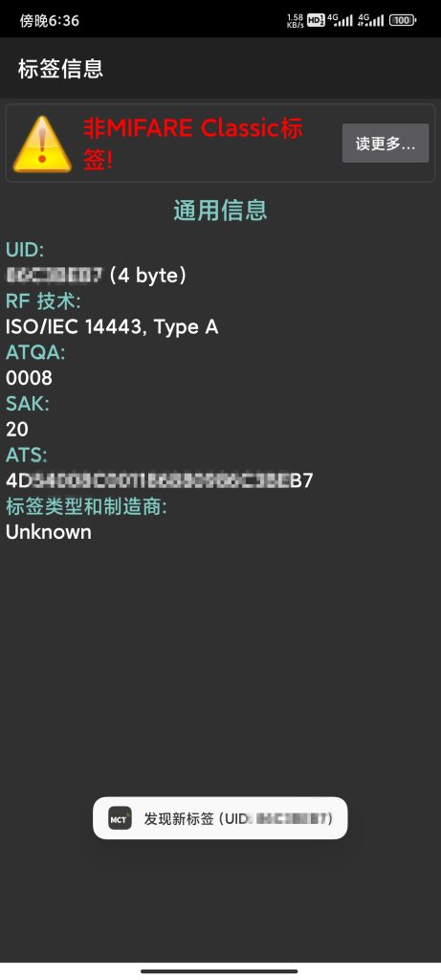Tap the Unknown tag type value

coord(49,532)
